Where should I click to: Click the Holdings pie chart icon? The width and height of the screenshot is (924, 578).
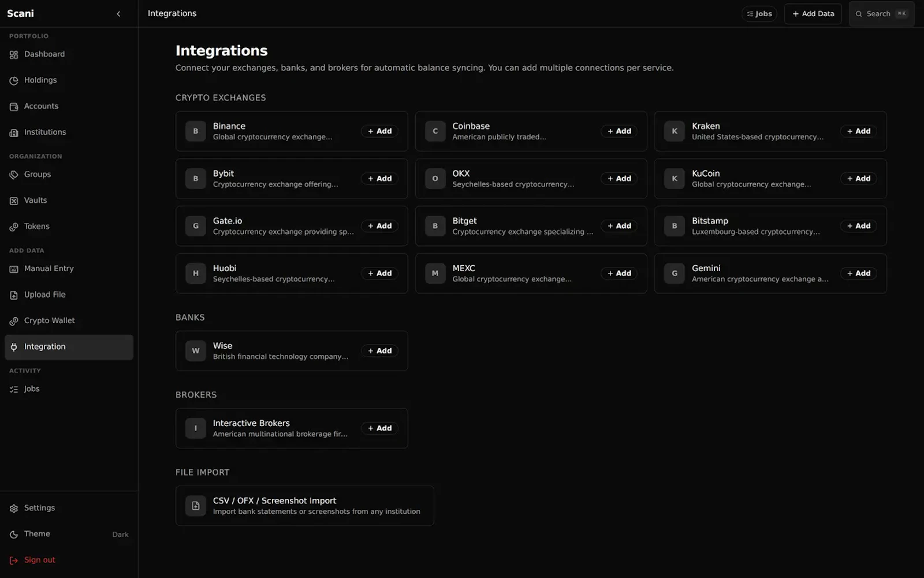(x=14, y=81)
